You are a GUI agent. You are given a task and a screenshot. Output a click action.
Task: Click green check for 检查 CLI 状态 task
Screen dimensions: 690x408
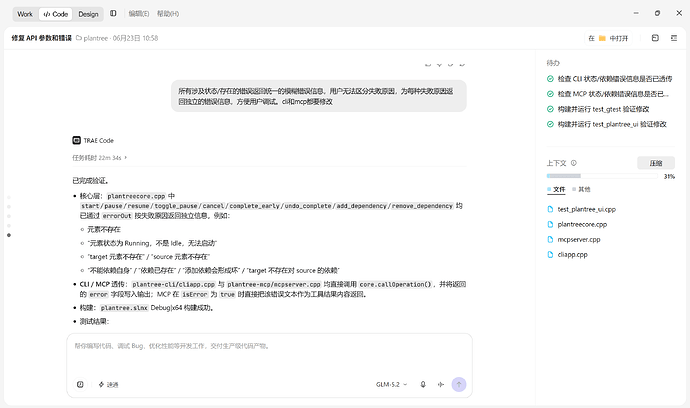550,79
